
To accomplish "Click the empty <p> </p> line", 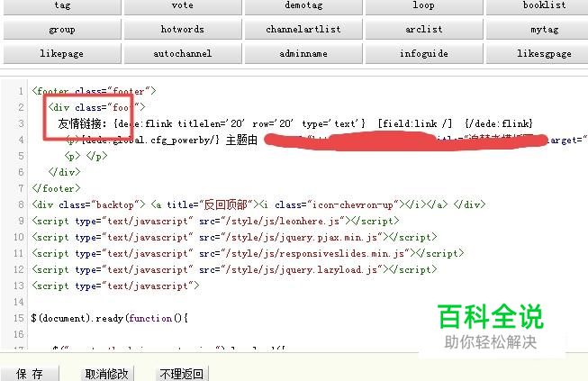I will click(86, 156).
